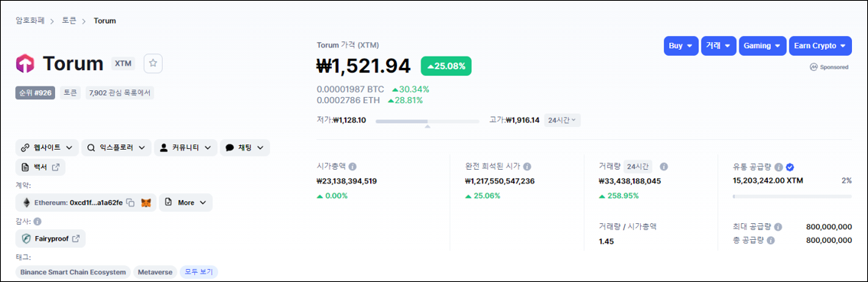Click the XTM ticker badge

(123, 63)
